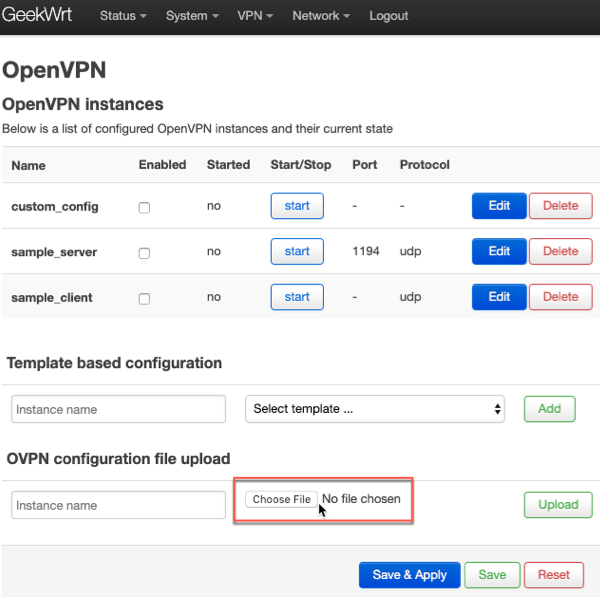This screenshot has height=597, width=600.
Task: Edit the sample_server instance
Action: click(x=499, y=251)
